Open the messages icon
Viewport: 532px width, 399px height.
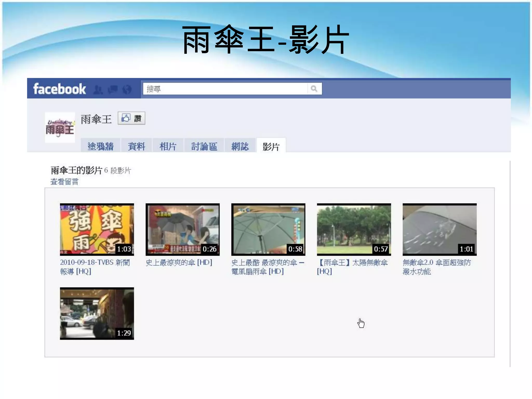coord(112,89)
